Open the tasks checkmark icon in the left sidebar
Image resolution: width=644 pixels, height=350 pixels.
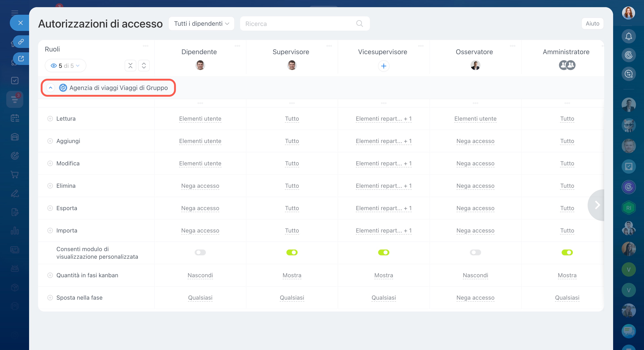pos(15,81)
